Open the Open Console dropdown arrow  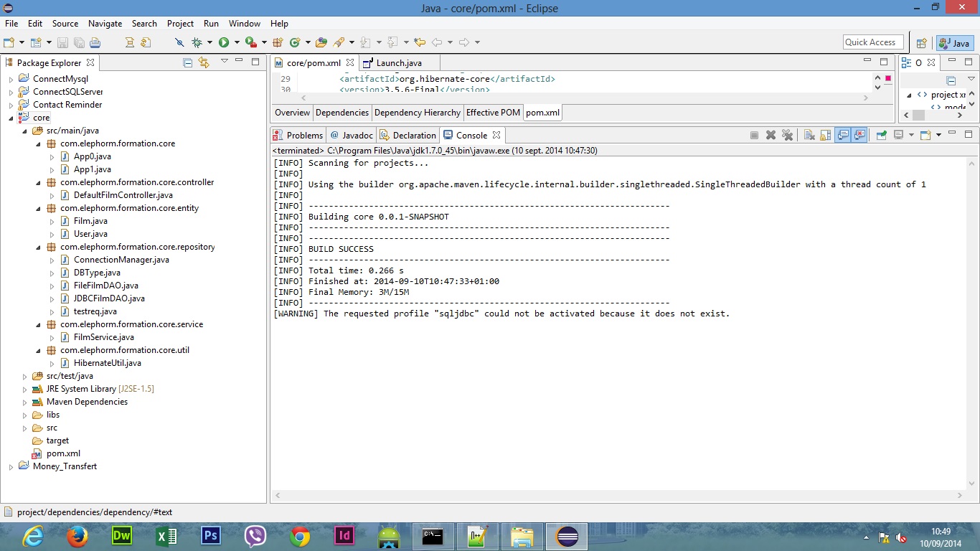[x=938, y=135]
